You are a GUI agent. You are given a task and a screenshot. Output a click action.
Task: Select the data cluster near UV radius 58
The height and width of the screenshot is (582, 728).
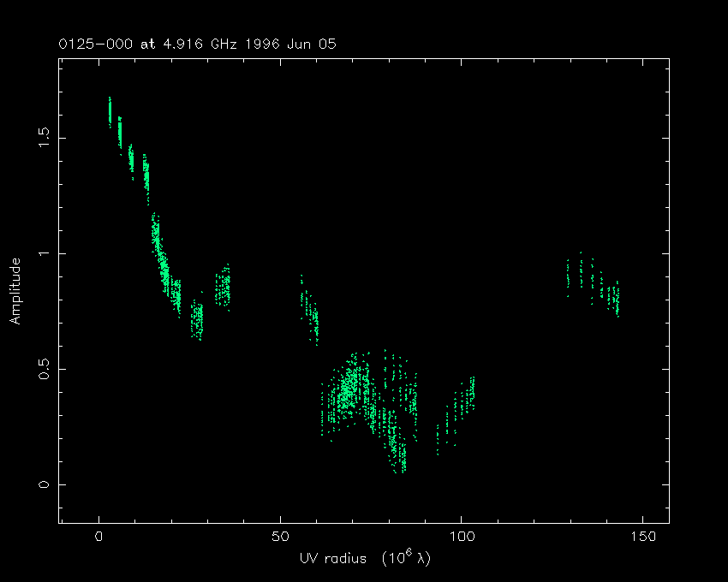coord(310,312)
